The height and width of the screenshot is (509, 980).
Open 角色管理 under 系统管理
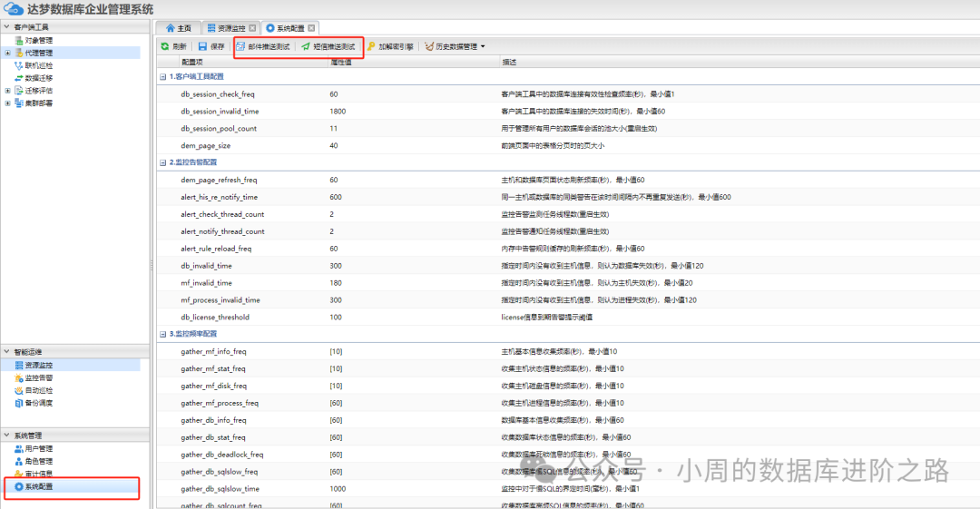[x=39, y=462]
